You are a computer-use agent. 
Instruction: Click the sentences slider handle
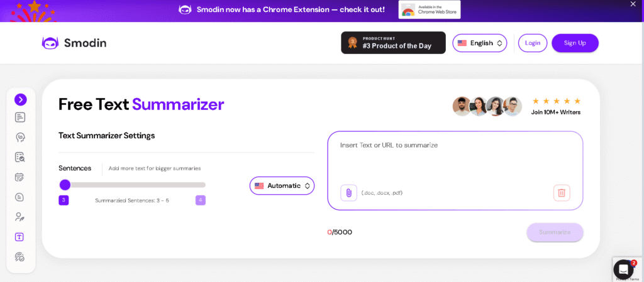(x=65, y=185)
